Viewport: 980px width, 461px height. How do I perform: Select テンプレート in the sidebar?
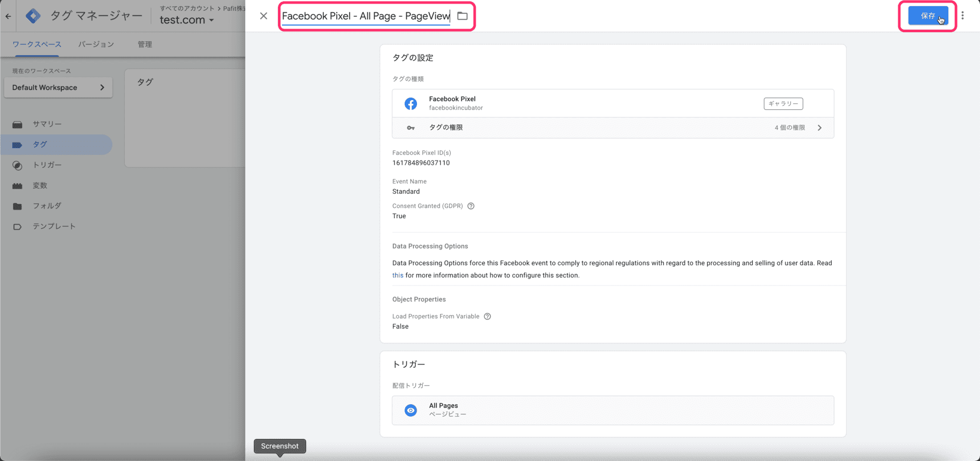54,226
